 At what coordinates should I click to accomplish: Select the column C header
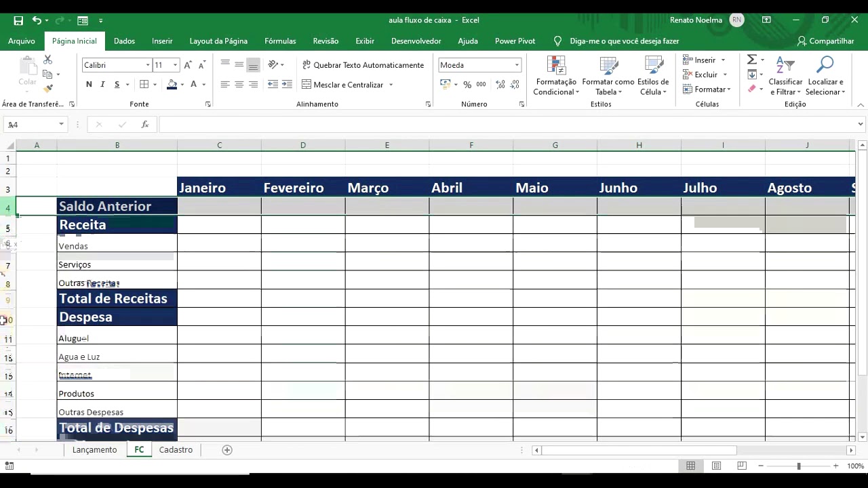219,145
